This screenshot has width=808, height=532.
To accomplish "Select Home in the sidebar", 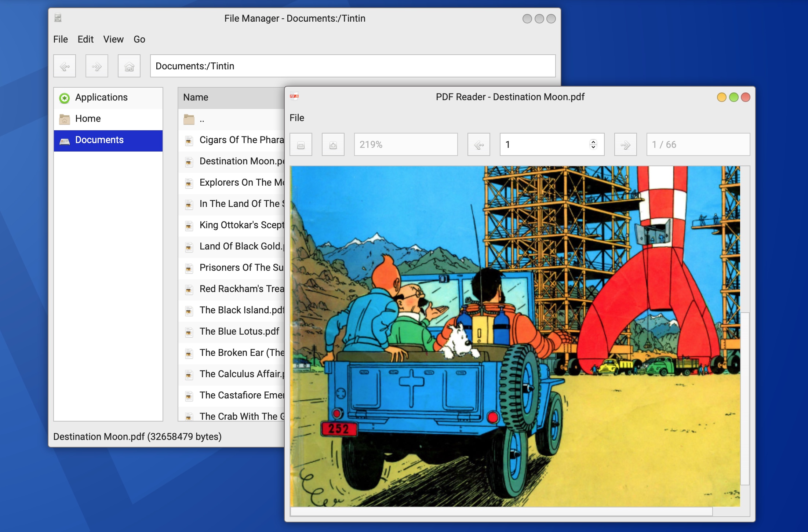I will 88,119.
